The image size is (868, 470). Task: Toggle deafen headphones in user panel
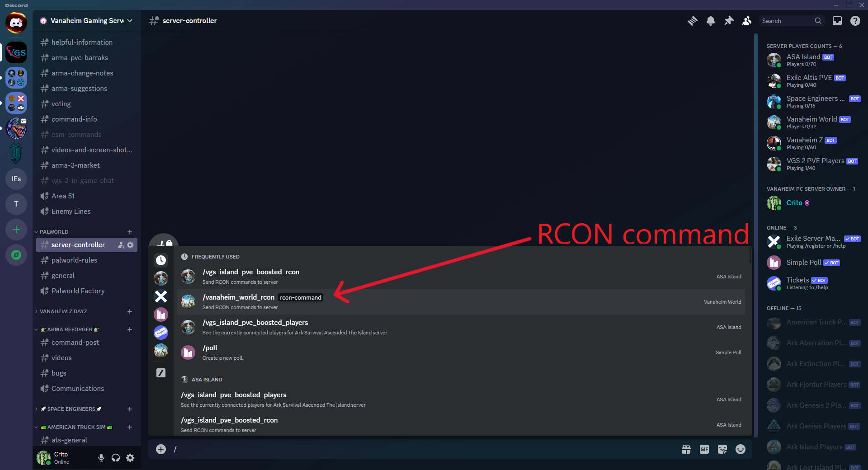click(x=116, y=458)
